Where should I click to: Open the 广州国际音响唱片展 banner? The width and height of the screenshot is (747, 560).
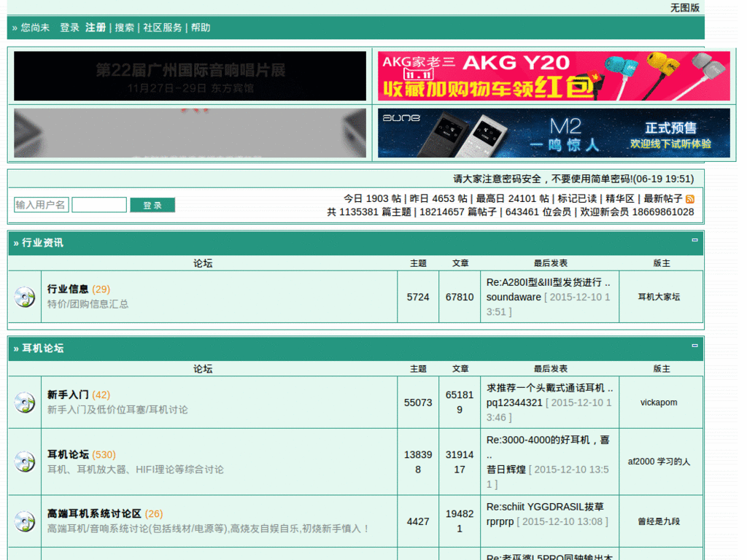190,76
